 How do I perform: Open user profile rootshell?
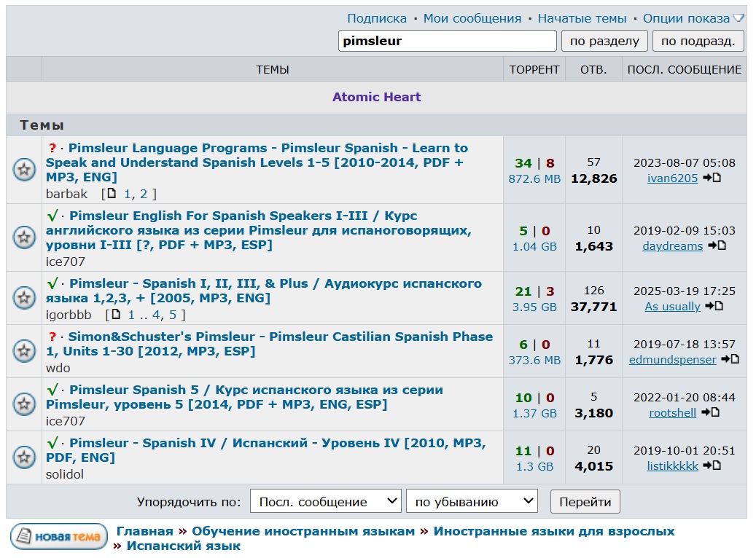click(x=673, y=413)
